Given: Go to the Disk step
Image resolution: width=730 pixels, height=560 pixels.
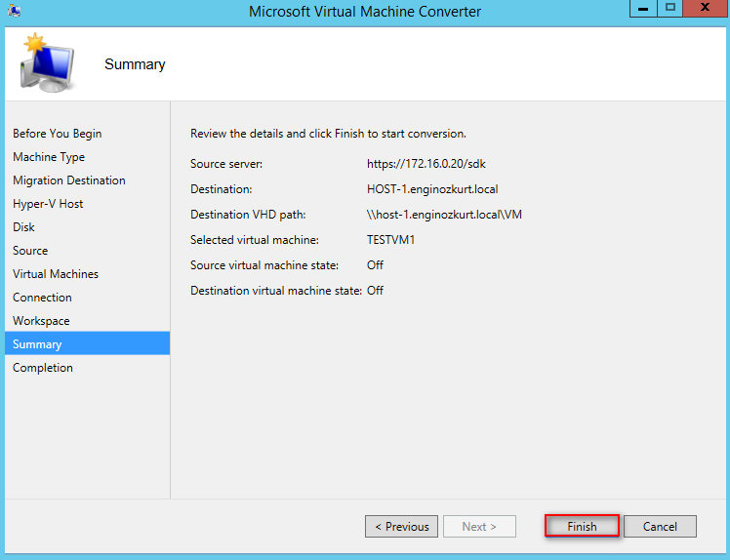Looking at the screenshot, I should pos(23,226).
